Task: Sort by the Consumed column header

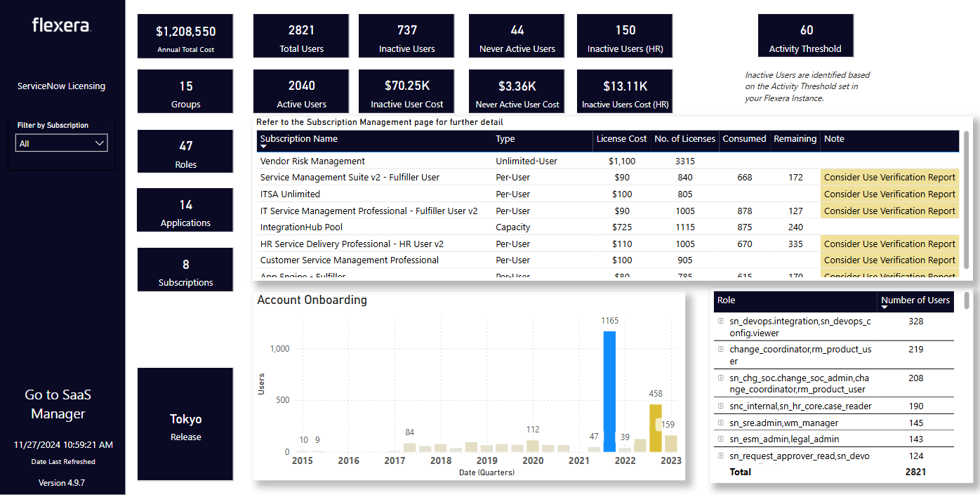Action: tap(744, 139)
